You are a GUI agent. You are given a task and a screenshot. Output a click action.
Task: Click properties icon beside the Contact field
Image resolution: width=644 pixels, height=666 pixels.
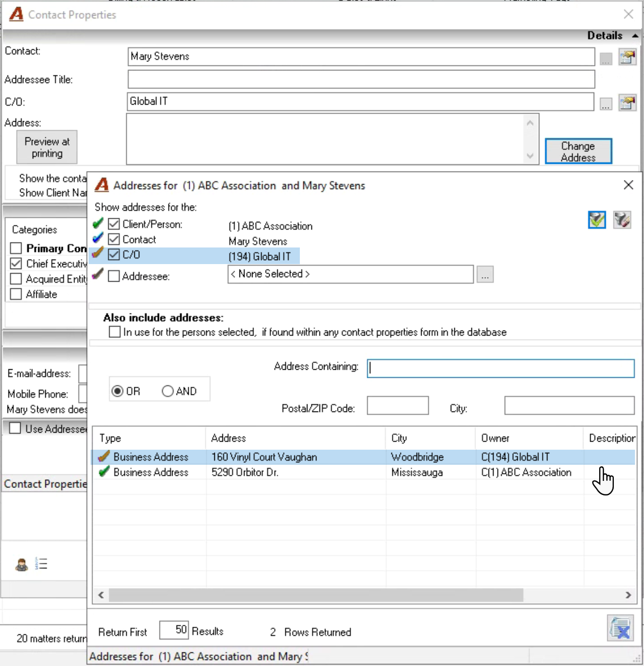click(627, 57)
